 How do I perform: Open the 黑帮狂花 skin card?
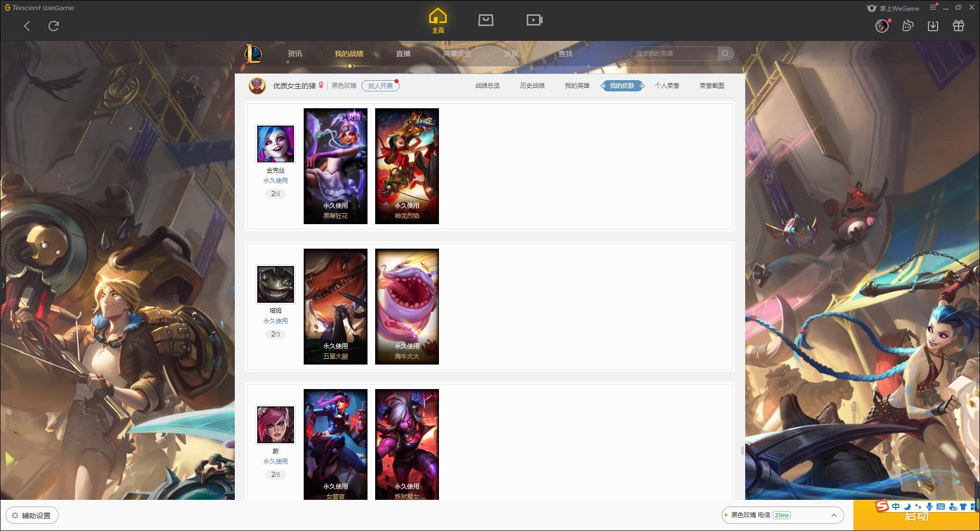click(335, 166)
